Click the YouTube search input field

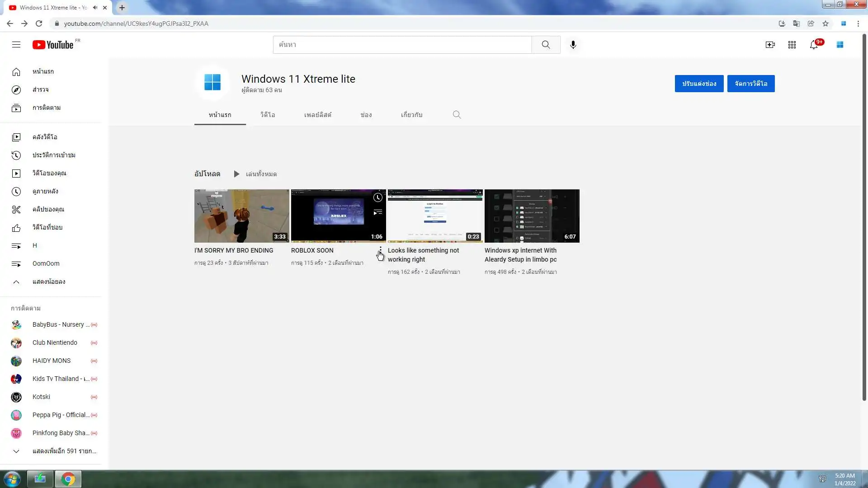pyautogui.click(x=402, y=45)
